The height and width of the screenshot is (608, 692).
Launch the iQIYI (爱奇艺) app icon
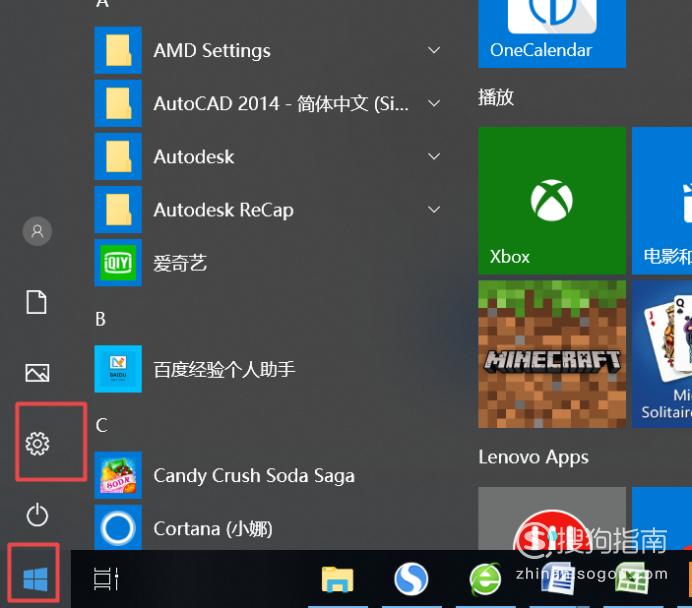tap(118, 263)
